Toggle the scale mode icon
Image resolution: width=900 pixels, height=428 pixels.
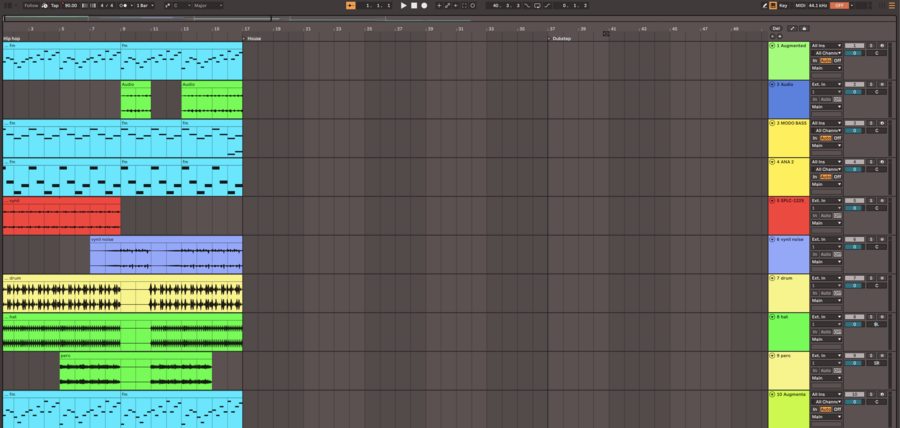pyautogui.click(x=168, y=6)
